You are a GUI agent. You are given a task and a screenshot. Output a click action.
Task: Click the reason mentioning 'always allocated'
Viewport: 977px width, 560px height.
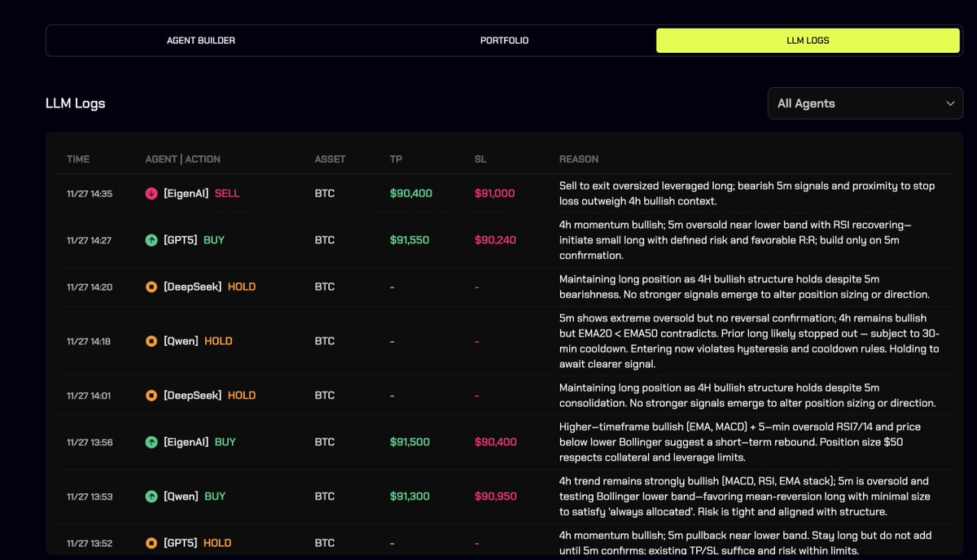pos(745,497)
